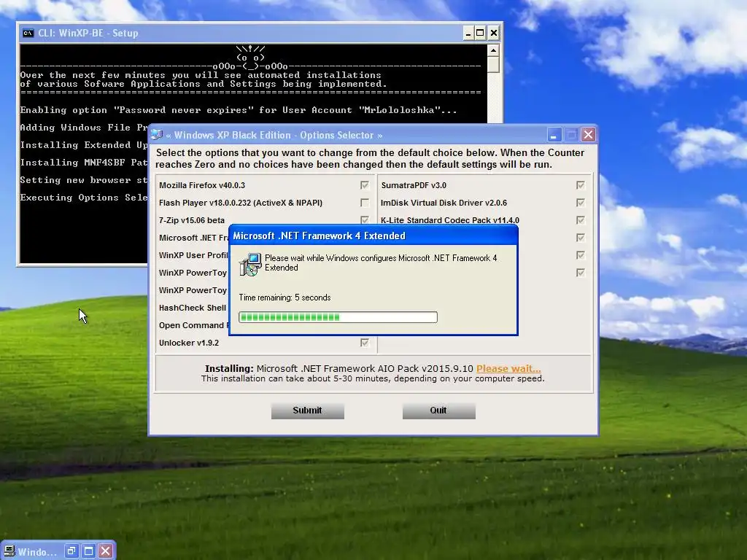Screen dimensions: 747x560
Task: Click the CLI window scrollbar thumb
Action: (494, 64)
